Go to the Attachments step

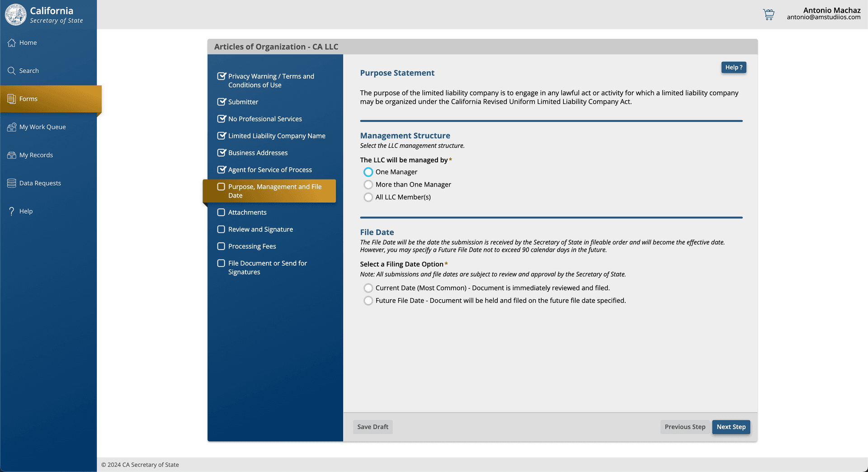click(x=247, y=212)
